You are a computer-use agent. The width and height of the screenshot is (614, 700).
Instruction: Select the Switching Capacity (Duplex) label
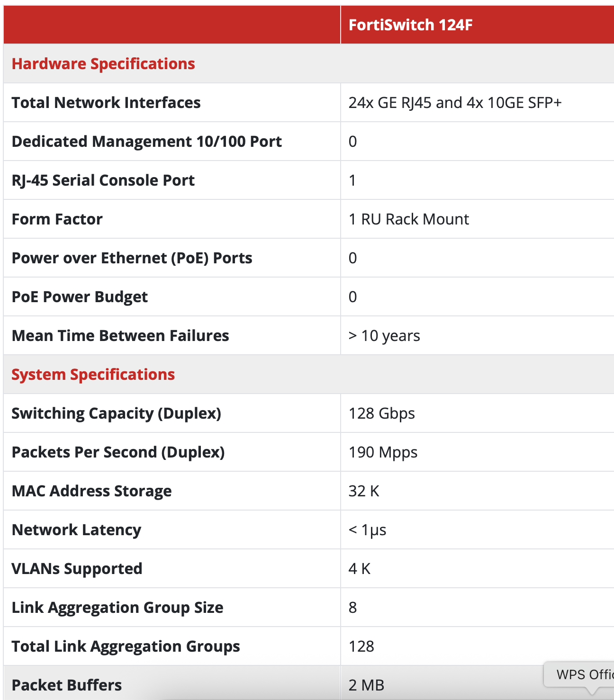tap(116, 413)
